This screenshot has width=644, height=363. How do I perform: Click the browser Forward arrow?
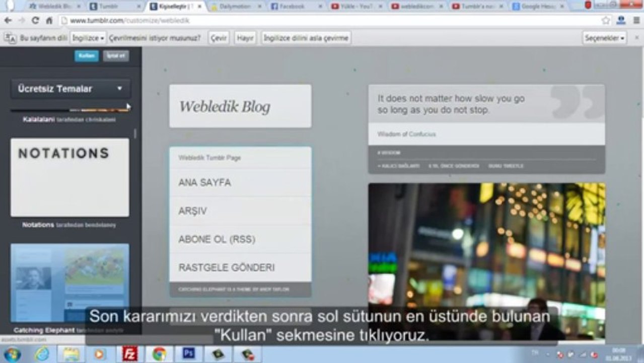pyautogui.click(x=21, y=21)
